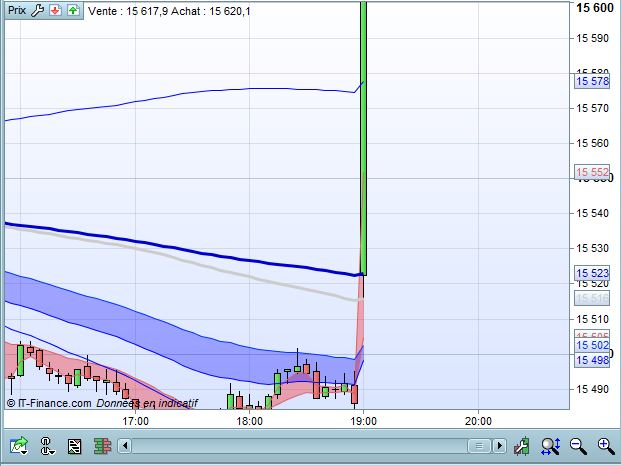
Task: Click the 15 510 price scale value
Action: click(x=592, y=319)
